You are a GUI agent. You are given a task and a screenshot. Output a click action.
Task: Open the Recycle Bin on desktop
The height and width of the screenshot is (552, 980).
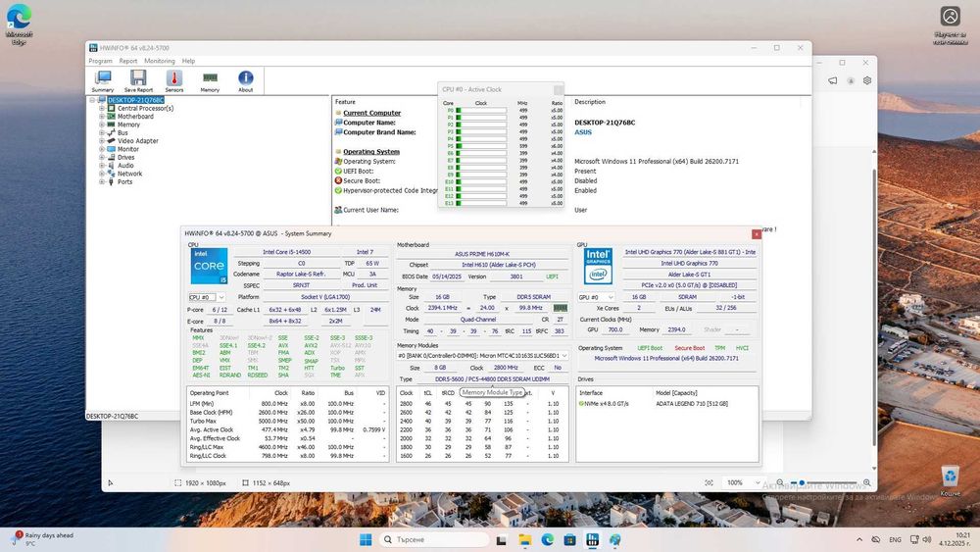(950, 481)
